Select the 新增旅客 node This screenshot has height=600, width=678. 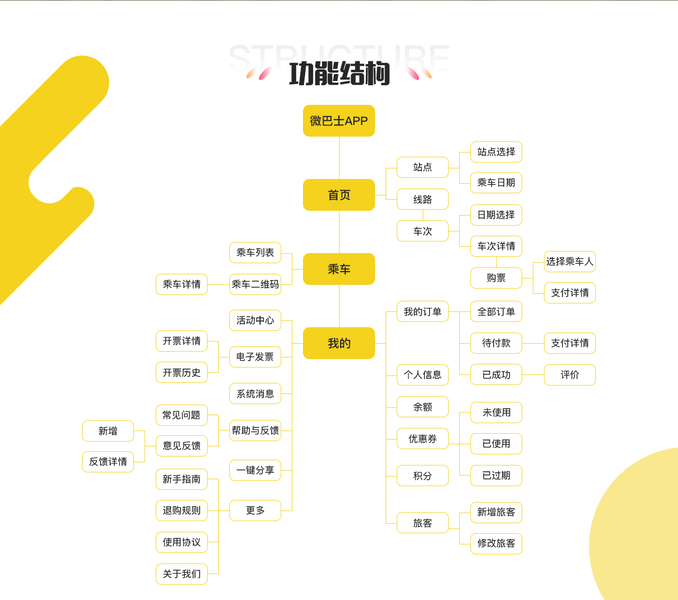[x=496, y=512]
